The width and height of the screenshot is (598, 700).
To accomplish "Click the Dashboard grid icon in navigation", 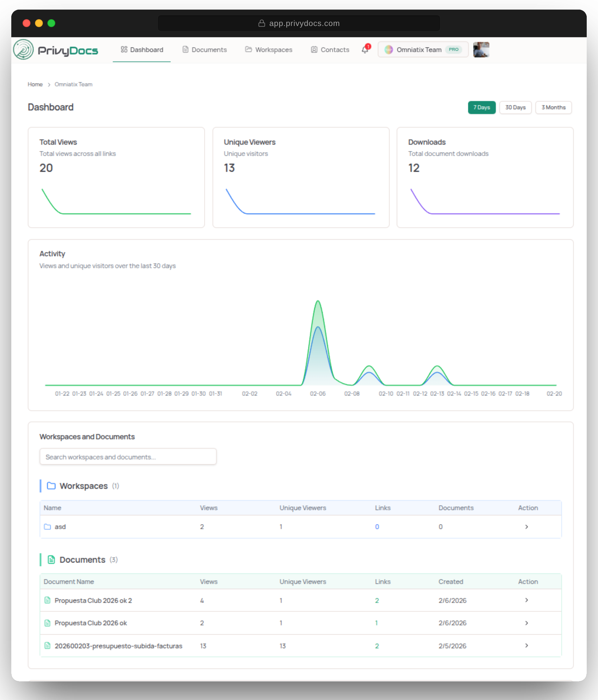I will click(124, 49).
